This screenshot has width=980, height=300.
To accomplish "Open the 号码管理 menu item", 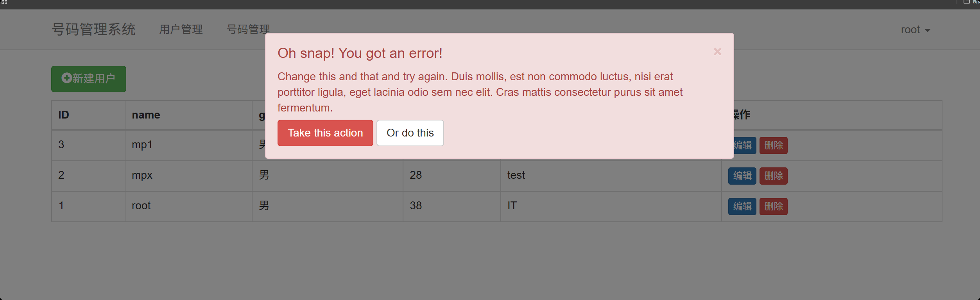I will (248, 29).
